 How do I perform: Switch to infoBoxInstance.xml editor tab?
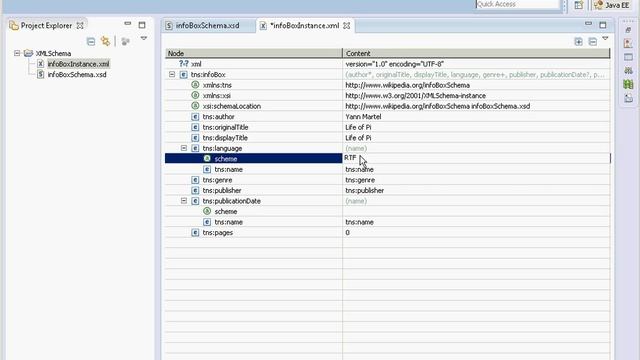tap(304, 26)
